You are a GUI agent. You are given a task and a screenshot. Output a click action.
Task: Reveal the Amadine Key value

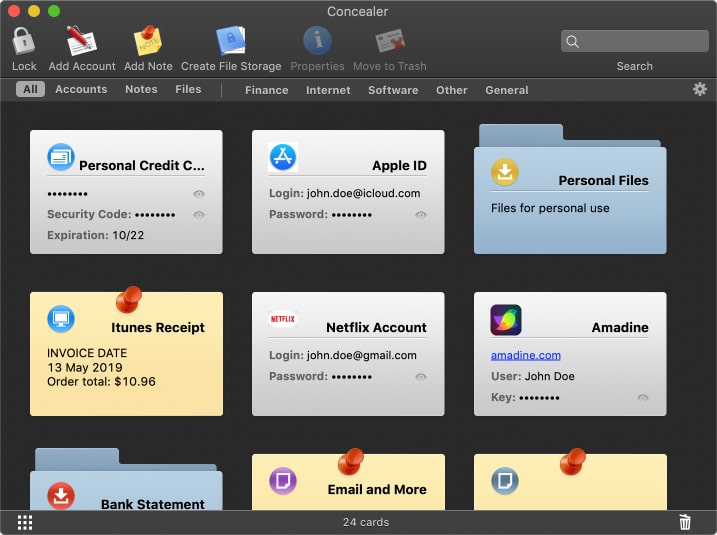tap(642, 398)
